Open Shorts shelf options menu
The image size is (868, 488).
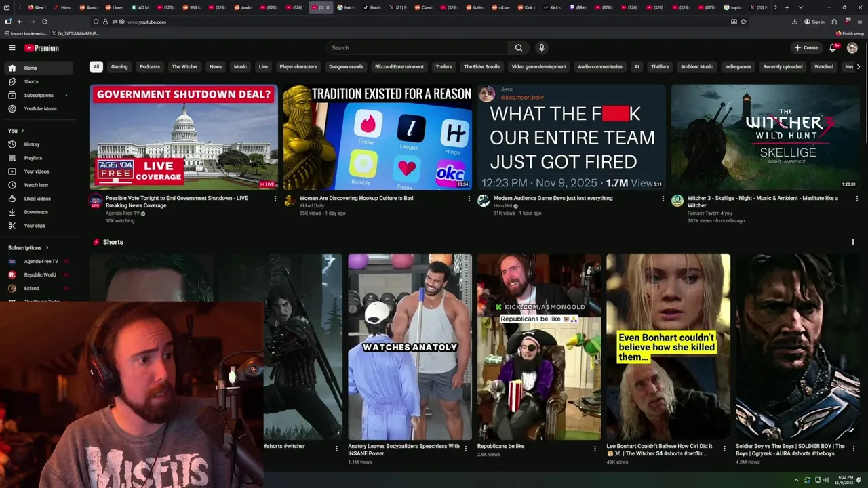(853, 242)
